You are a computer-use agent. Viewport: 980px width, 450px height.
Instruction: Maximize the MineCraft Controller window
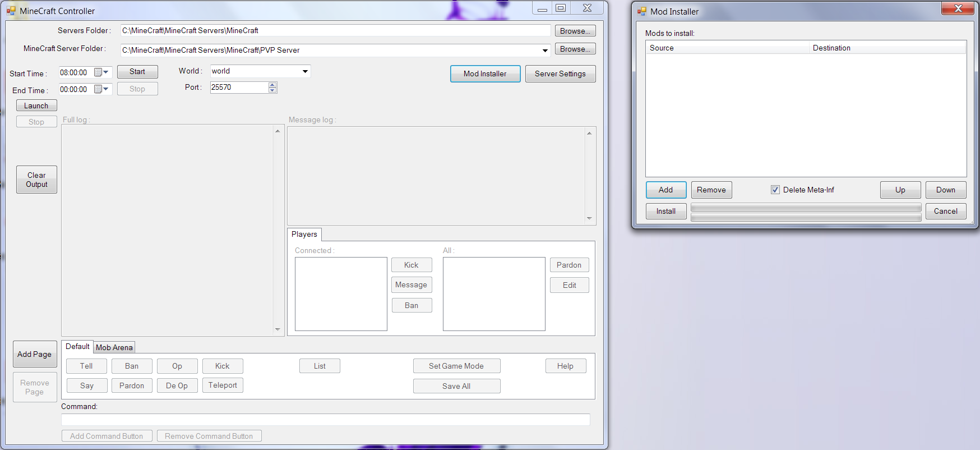point(561,8)
